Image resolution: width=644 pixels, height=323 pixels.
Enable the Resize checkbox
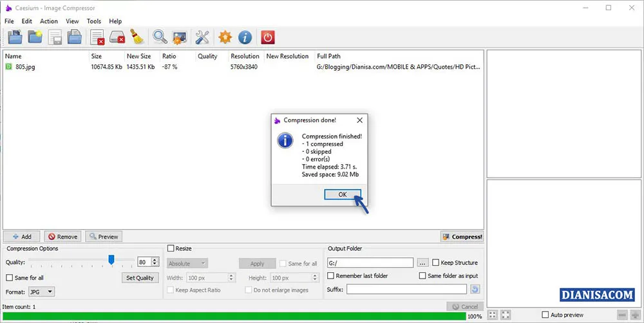click(171, 248)
